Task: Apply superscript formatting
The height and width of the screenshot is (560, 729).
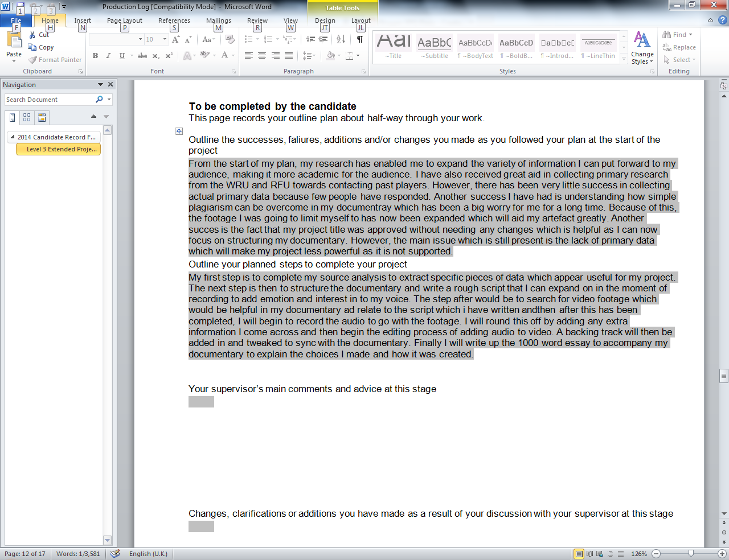Action: click(x=169, y=56)
